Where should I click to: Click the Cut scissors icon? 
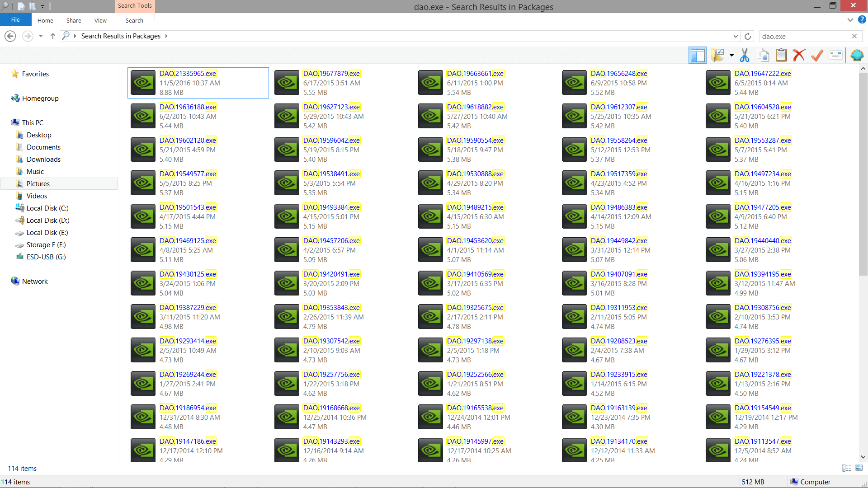[x=745, y=56]
